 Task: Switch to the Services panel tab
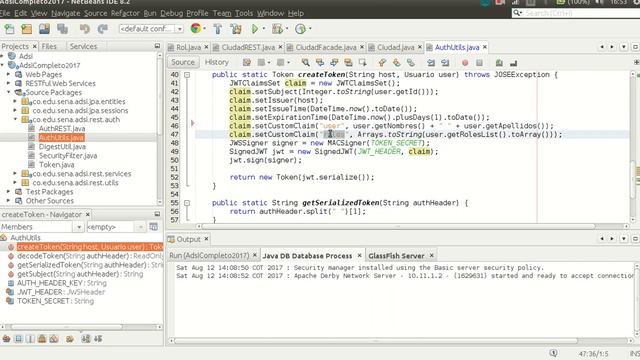coord(83,46)
